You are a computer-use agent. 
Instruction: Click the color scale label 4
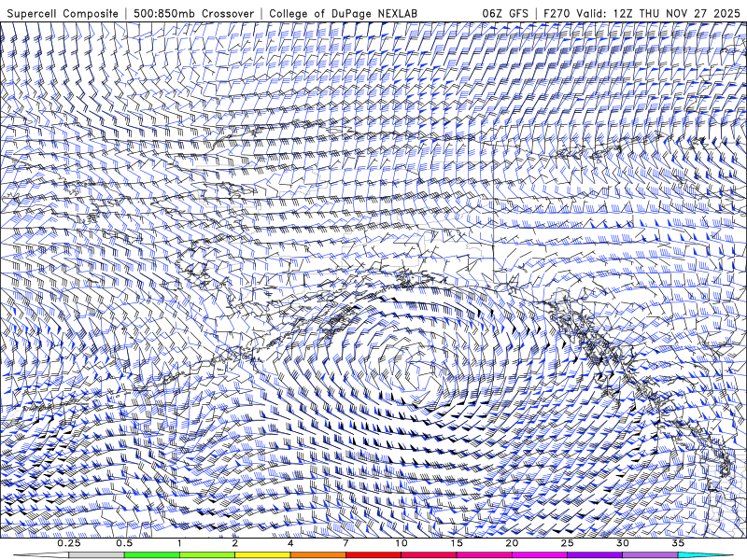tap(290, 543)
